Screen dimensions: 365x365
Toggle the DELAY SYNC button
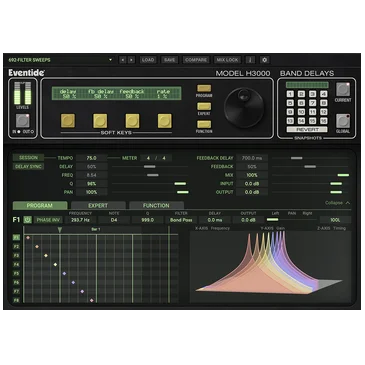pyautogui.click(x=28, y=166)
